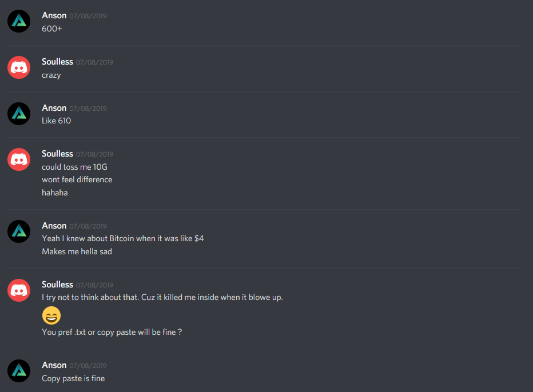Image resolution: width=533 pixels, height=392 pixels.
Task: Click the grinning emoji in Soulless's message
Action: click(x=51, y=315)
